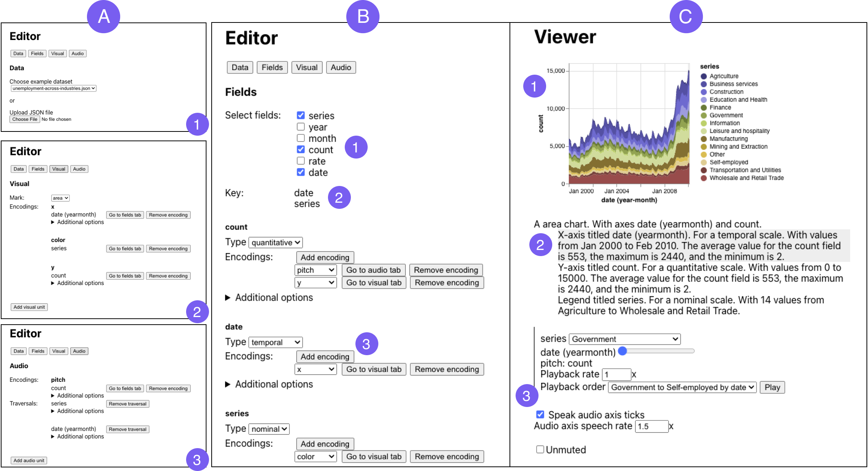Click the Finance legend color dot

tap(704, 107)
